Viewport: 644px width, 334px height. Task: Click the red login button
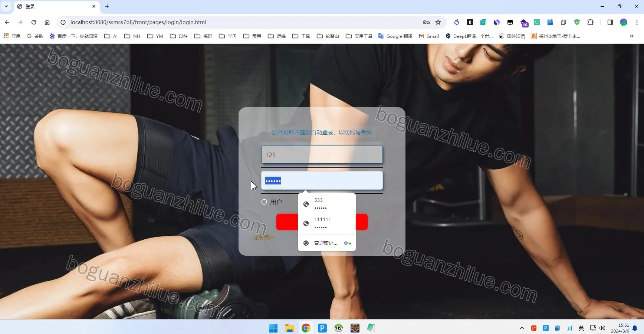[322, 222]
